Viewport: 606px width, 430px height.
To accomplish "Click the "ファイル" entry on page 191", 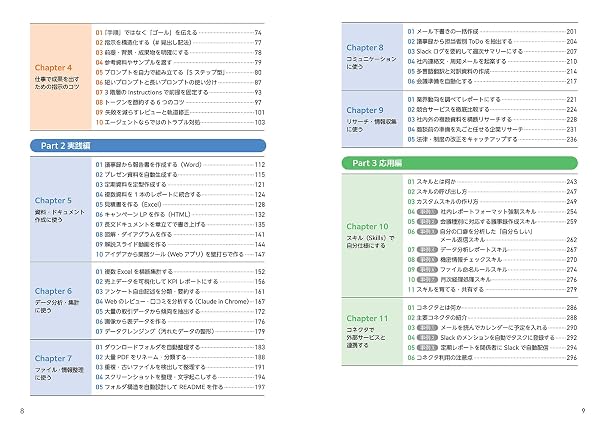I will [x=180, y=367].
